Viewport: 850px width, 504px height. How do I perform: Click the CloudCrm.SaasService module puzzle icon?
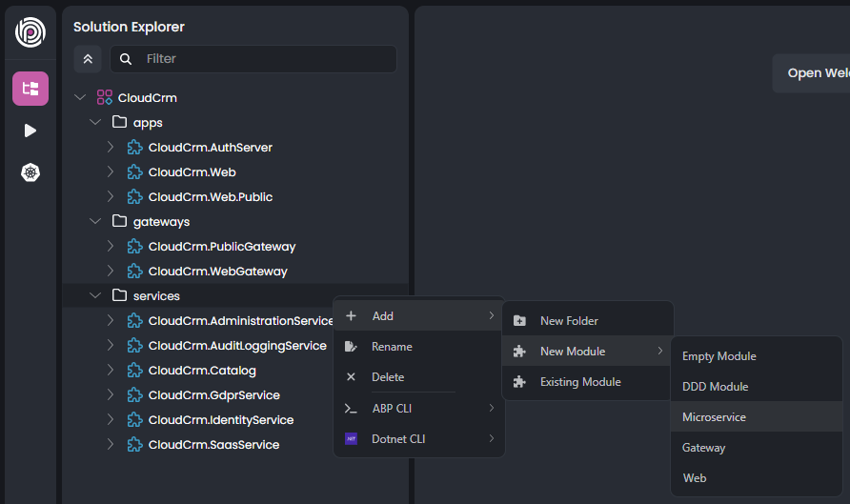134,445
